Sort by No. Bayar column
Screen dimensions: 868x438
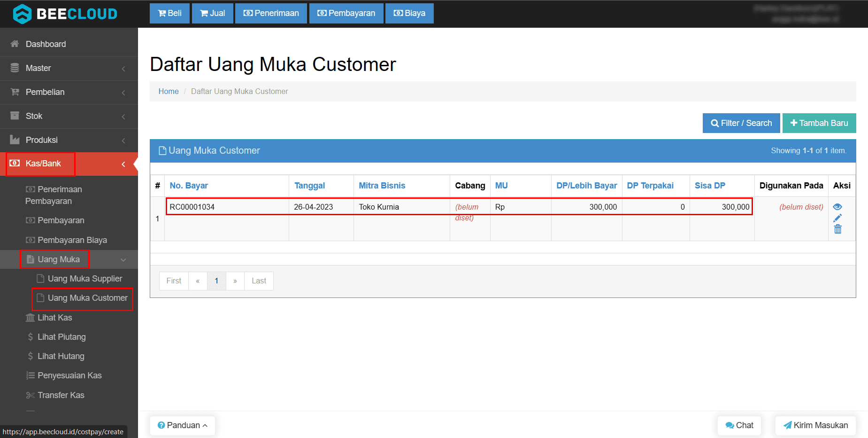tap(189, 186)
